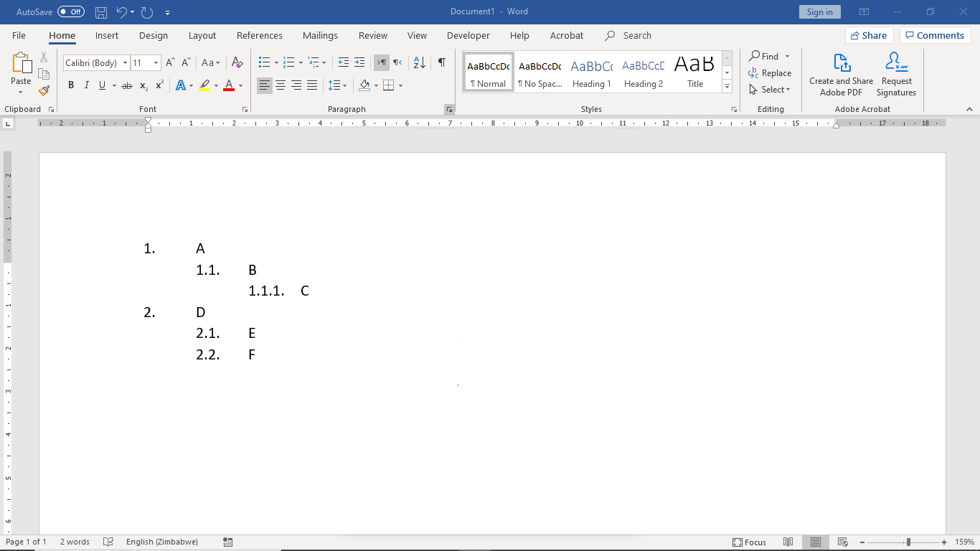This screenshot has width=980, height=551.
Task: Click the Line and Paragraph Spacing icon
Action: [x=334, y=85]
